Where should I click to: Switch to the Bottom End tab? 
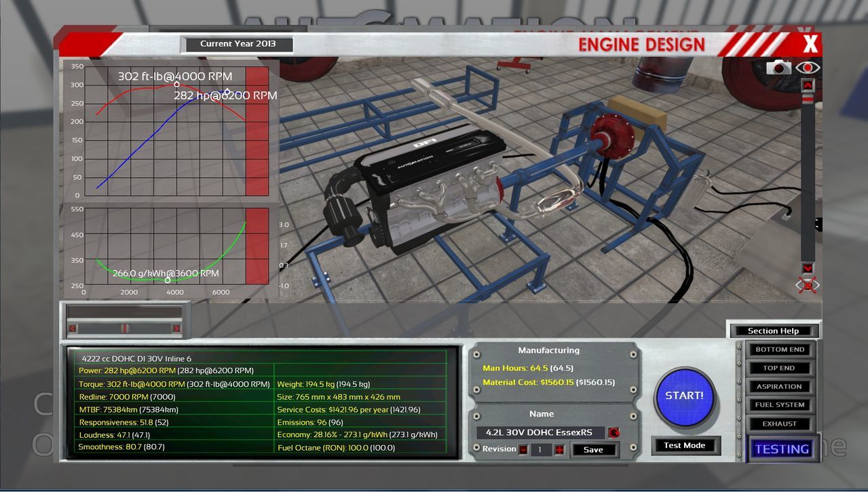click(x=780, y=349)
